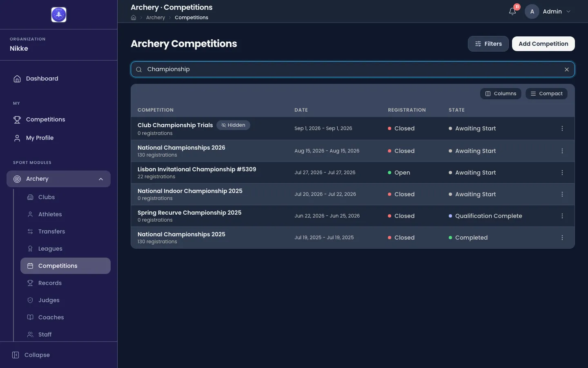Go to Dashboard in sidebar

click(58, 79)
